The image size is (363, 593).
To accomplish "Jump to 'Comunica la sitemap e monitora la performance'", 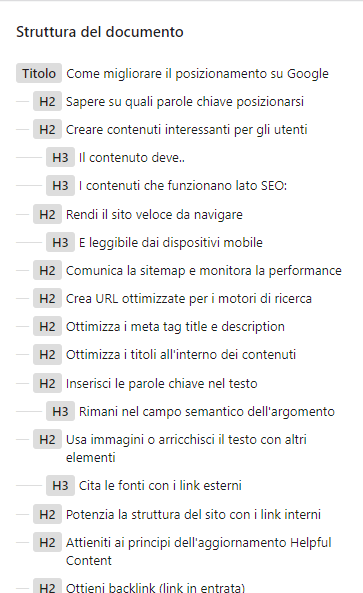I will 204,270.
